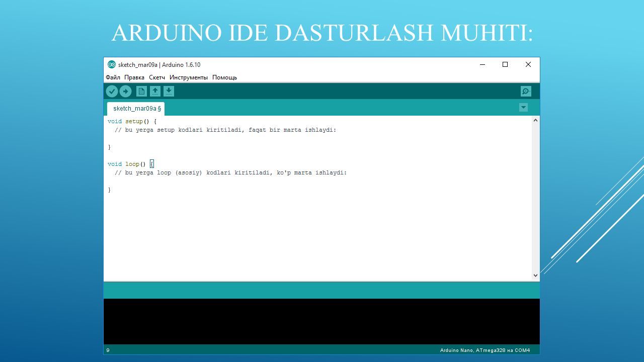Screen dimensions: 644x362
Task: Maximize the Arduino window
Action: pyautogui.click(x=505, y=64)
